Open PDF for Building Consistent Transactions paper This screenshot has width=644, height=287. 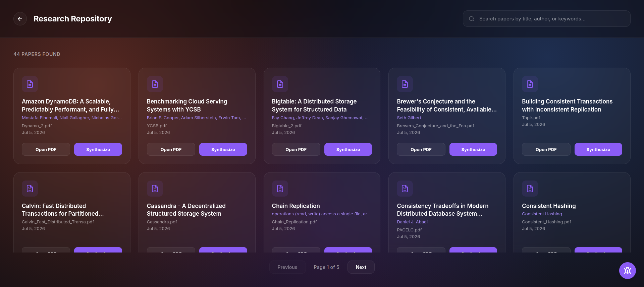tap(546, 149)
